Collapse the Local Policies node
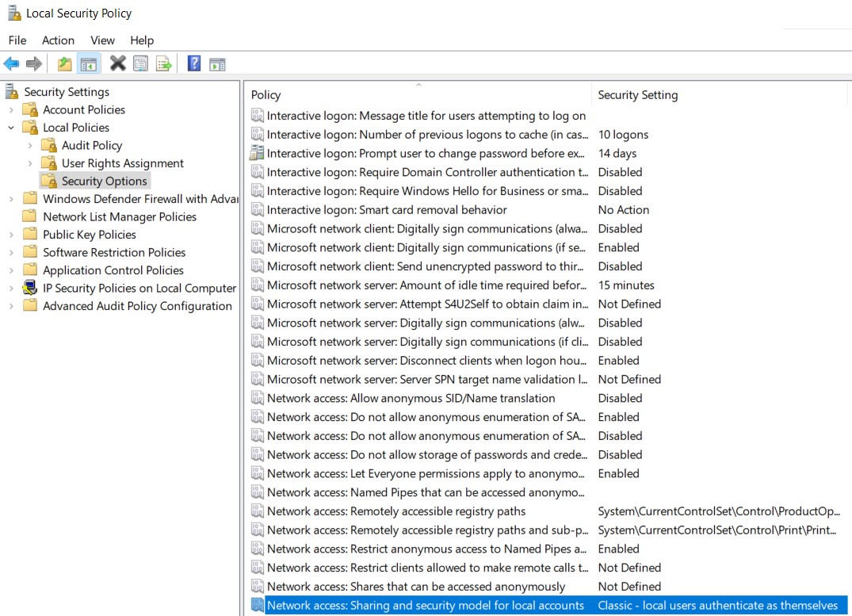Screen dimensions: 852x616 12,128
